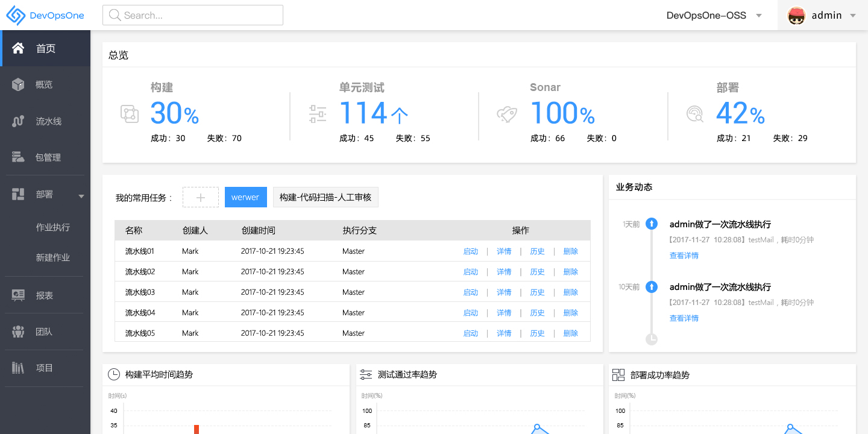Select 首页 home in the sidebar
The height and width of the screenshot is (434, 868).
pyautogui.click(x=45, y=48)
